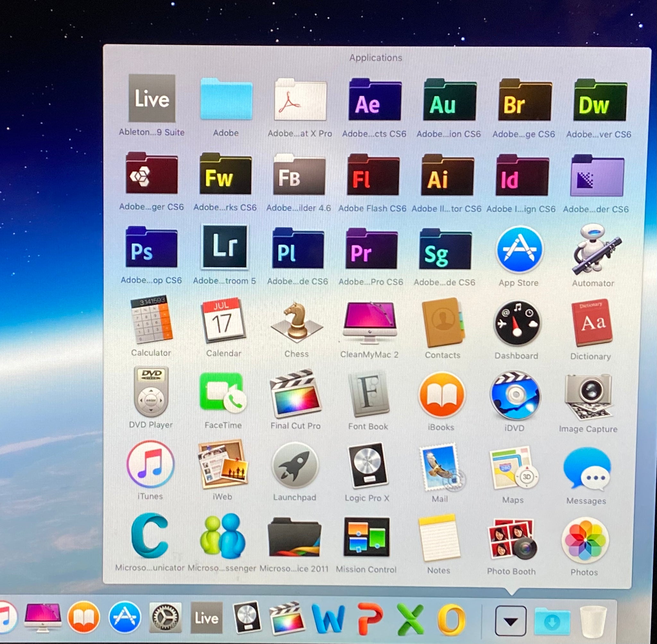This screenshot has height=644, width=657.
Task: Open Adobe Photoshop CS6 folder
Action: (151, 247)
